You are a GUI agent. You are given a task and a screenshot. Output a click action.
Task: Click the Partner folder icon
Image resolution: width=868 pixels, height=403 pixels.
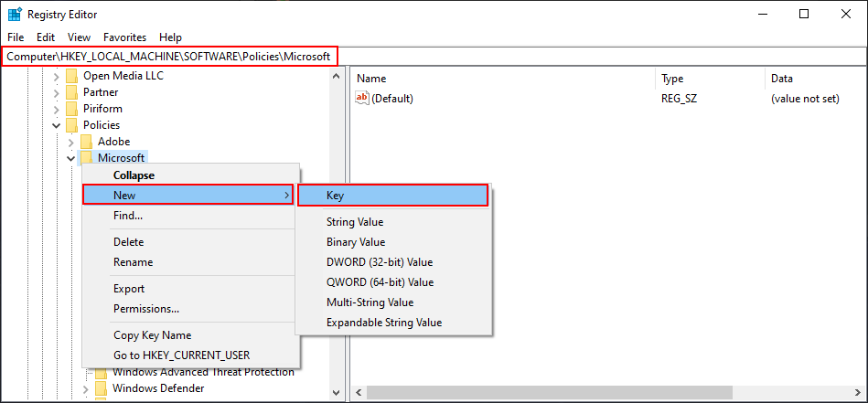71,92
